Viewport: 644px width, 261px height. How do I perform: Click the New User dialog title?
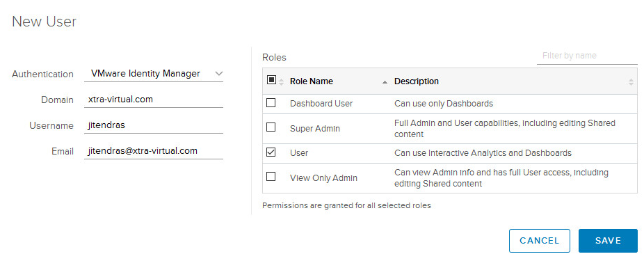[x=45, y=22]
